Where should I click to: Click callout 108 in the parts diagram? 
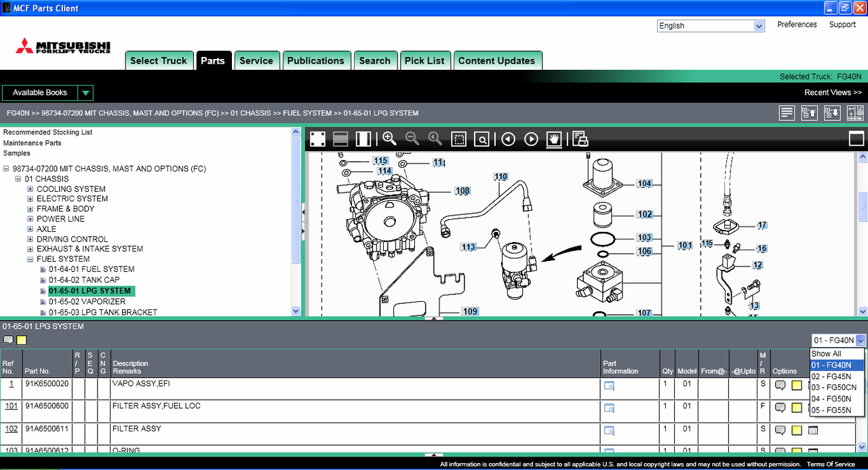pos(462,191)
